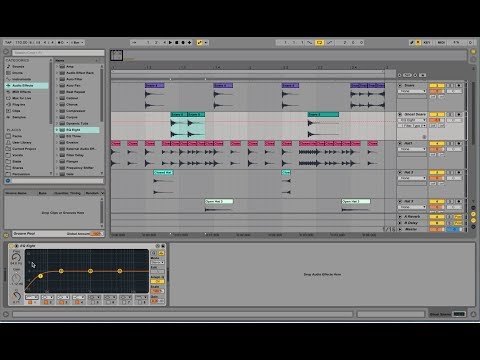Toggle EQ Eight band 5 activator
The width and height of the screenshot is (480, 360).
pyautogui.click(x=93, y=302)
